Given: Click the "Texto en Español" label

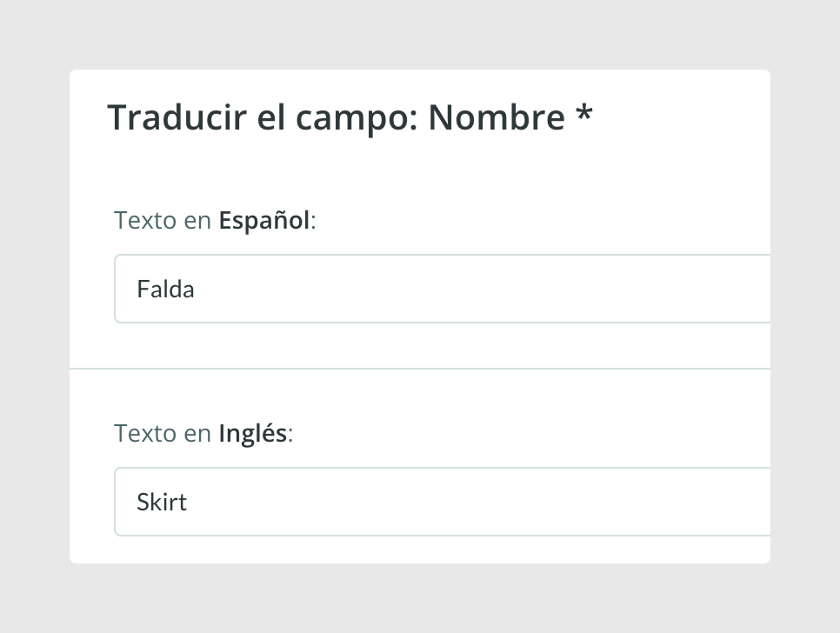Looking at the screenshot, I should pyautogui.click(x=215, y=220).
